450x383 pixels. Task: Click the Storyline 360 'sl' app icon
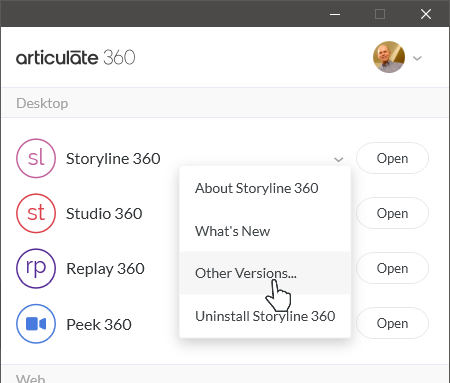[36, 158]
